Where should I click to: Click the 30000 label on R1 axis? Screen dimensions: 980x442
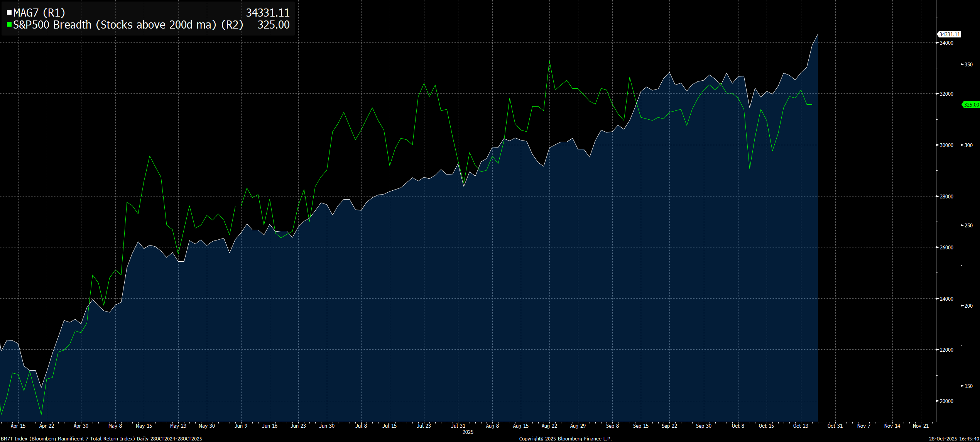pyautogui.click(x=946, y=145)
